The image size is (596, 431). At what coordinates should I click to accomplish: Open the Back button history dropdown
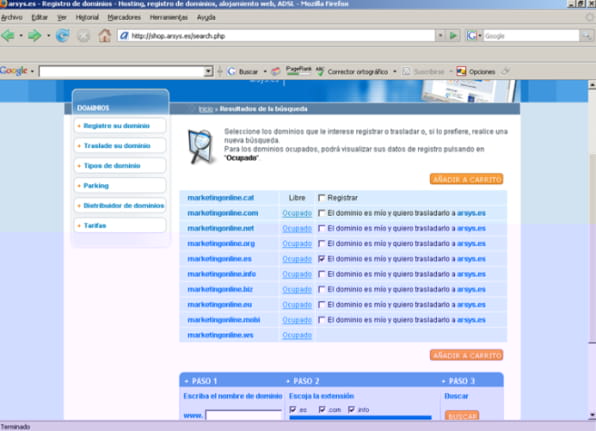[x=21, y=36]
